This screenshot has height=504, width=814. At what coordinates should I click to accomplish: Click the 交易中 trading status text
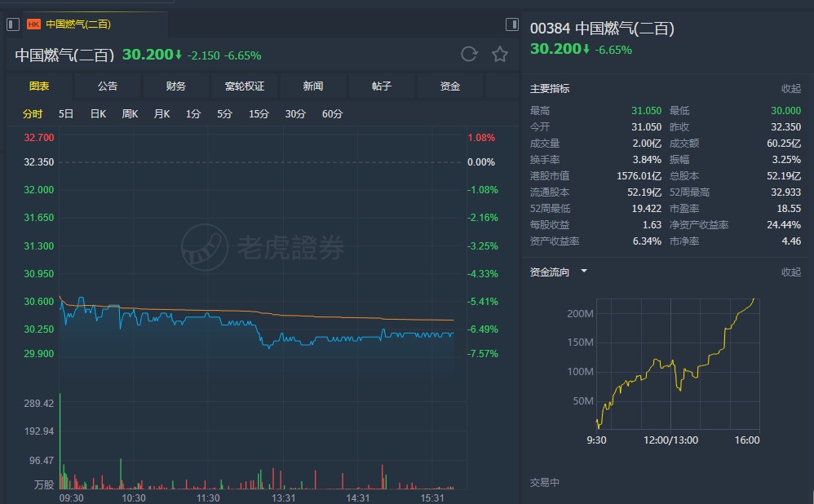[x=545, y=483]
